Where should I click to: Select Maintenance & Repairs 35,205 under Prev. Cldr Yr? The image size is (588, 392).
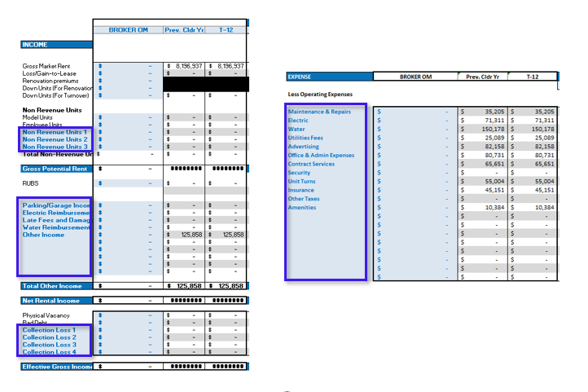click(494, 112)
